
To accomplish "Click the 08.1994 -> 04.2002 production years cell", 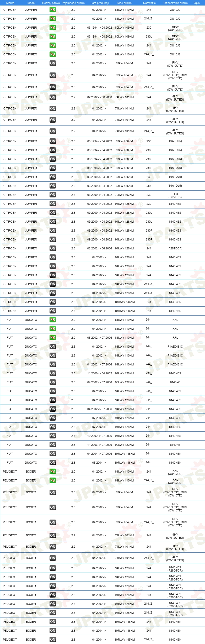I will [100, 159].
